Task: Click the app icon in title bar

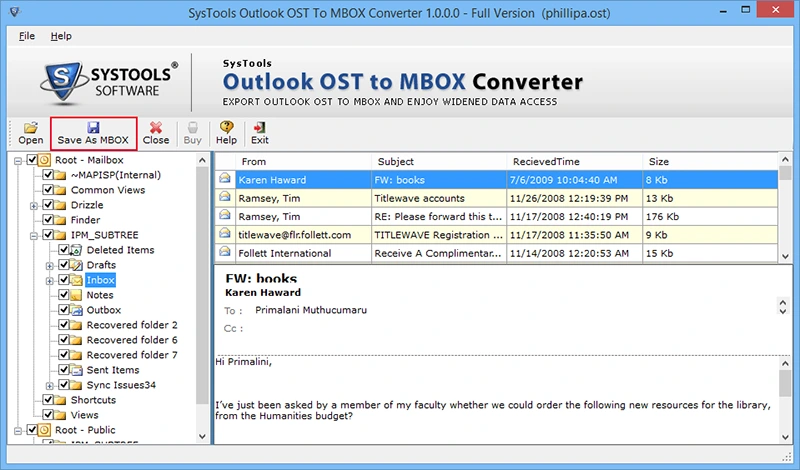Action: pos(14,11)
